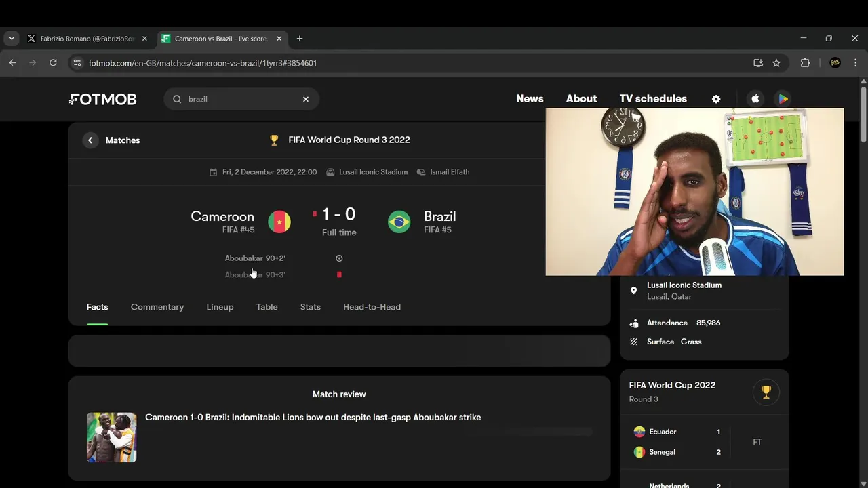Viewport: 868px width, 488px height.
Task: Open the News menu item
Action: pos(530,98)
